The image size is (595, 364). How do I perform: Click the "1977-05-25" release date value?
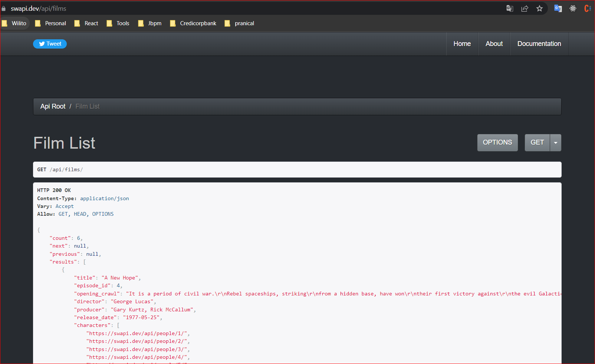pos(141,318)
